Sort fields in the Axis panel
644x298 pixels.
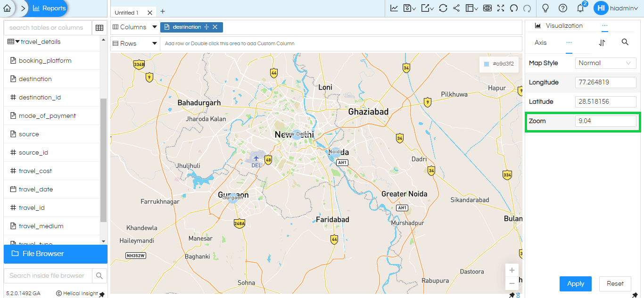[602, 42]
